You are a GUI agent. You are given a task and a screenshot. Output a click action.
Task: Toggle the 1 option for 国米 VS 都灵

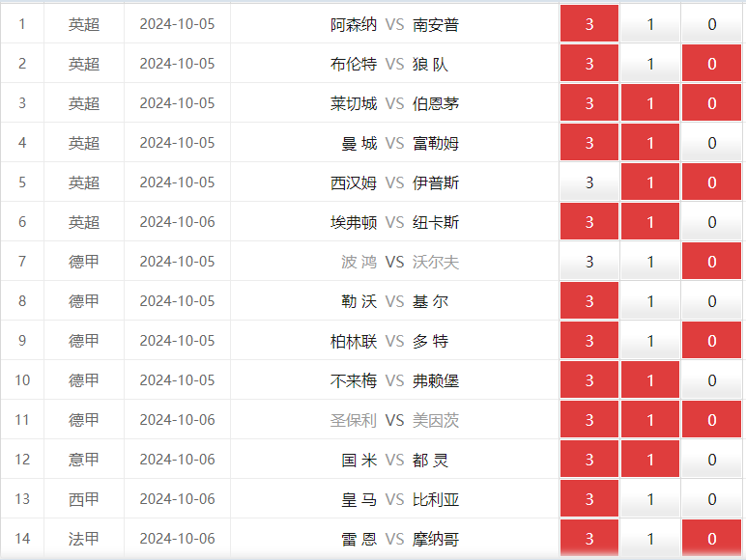coord(650,460)
